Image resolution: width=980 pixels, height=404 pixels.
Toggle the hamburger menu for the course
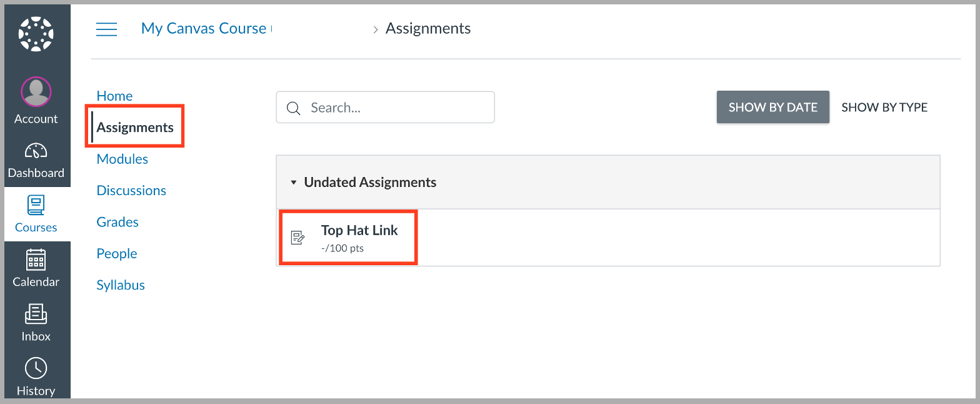click(106, 28)
